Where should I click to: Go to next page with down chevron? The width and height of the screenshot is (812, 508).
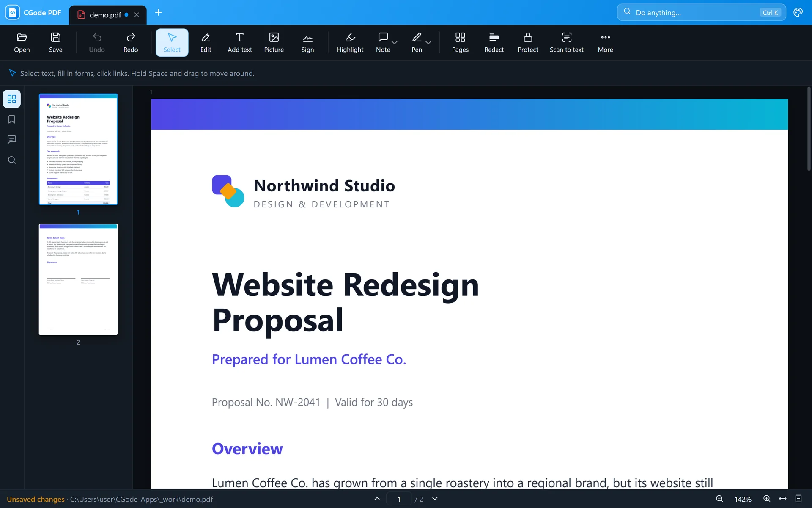click(435, 499)
